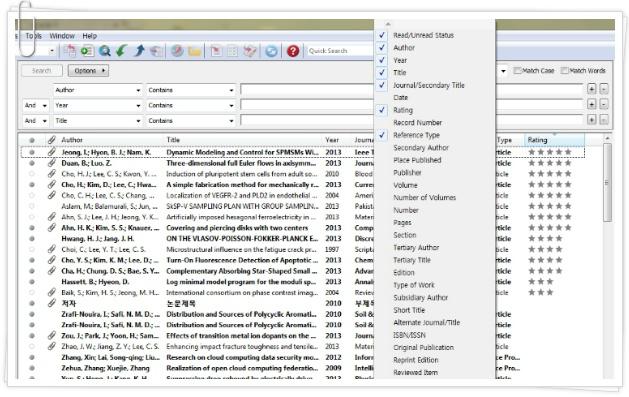Click the blue Export arrow icon
Screen dimensions: 629x397
click(x=139, y=51)
